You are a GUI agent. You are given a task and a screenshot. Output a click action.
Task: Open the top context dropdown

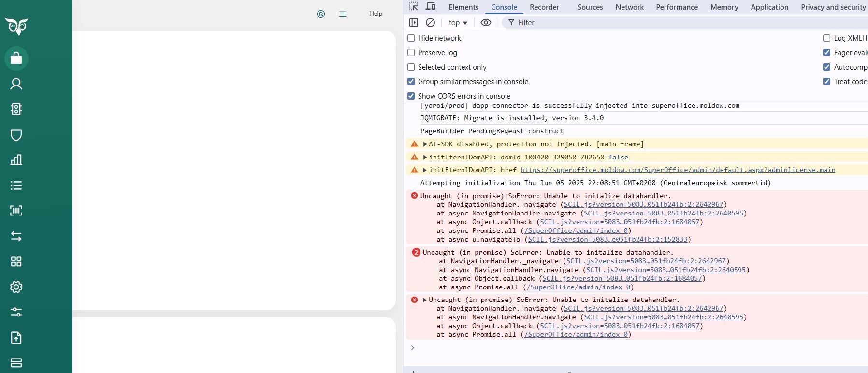pyautogui.click(x=458, y=23)
